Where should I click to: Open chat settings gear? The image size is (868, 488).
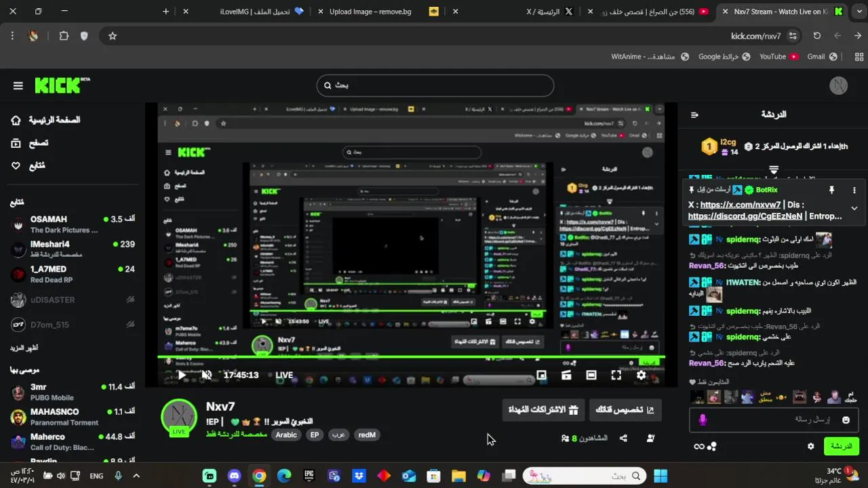tap(810, 446)
